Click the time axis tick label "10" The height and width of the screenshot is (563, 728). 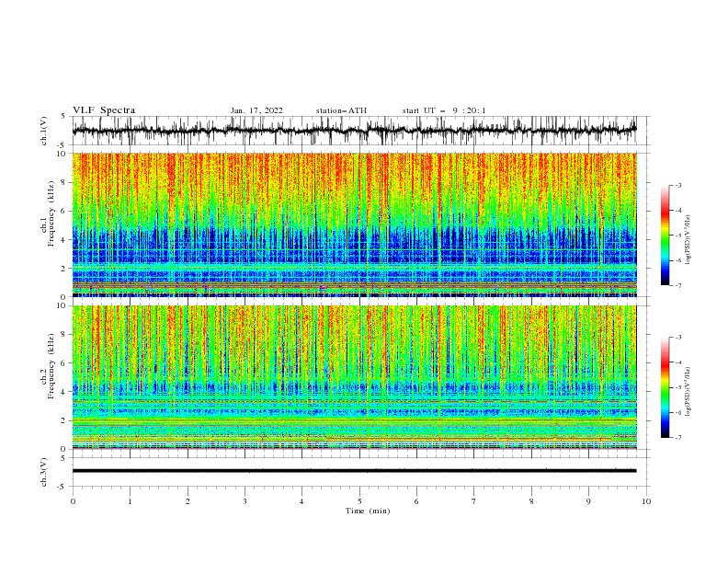[646, 501]
